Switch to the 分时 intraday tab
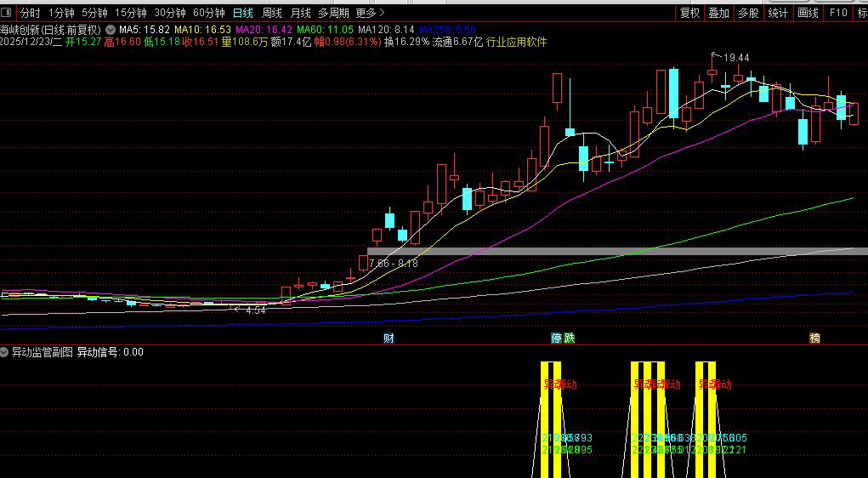Screen dimensions: 868x478 (x=30, y=13)
